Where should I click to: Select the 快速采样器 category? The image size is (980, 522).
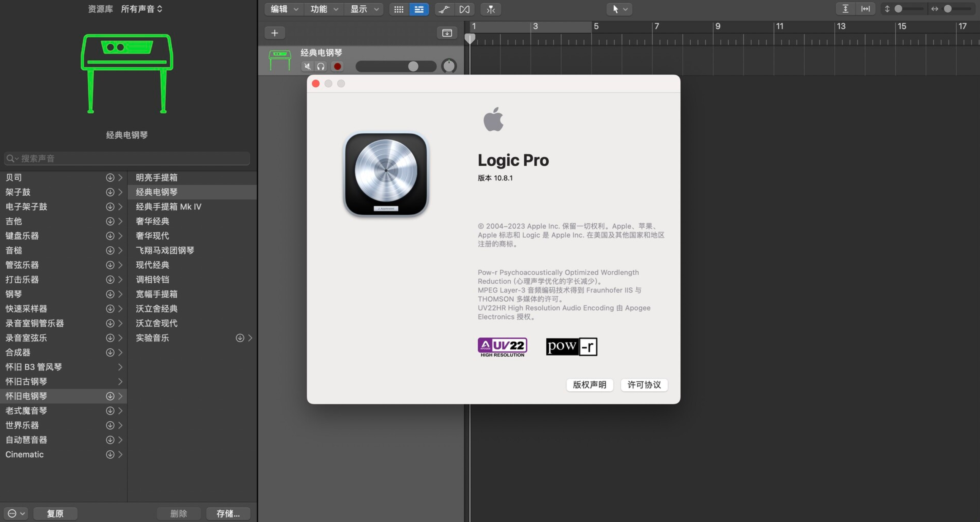[63, 309]
